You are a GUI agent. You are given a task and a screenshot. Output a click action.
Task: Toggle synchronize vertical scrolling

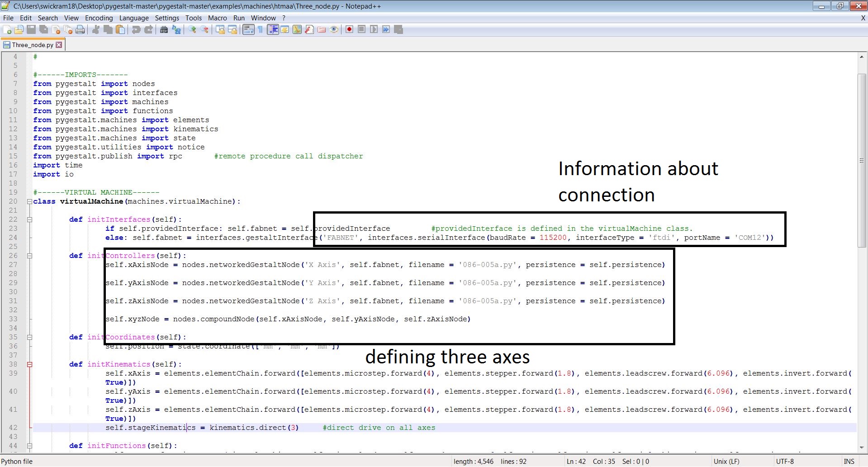click(x=220, y=29)
